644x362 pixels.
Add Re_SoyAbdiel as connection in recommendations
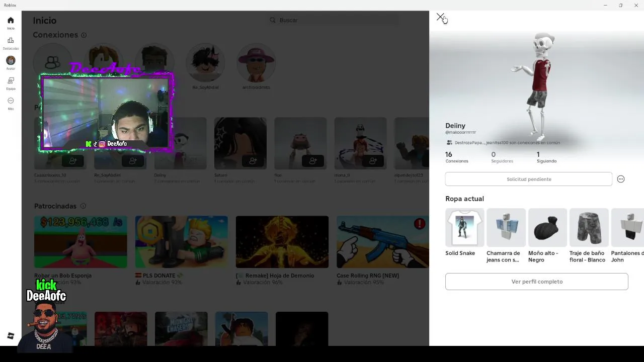[133, 161]
